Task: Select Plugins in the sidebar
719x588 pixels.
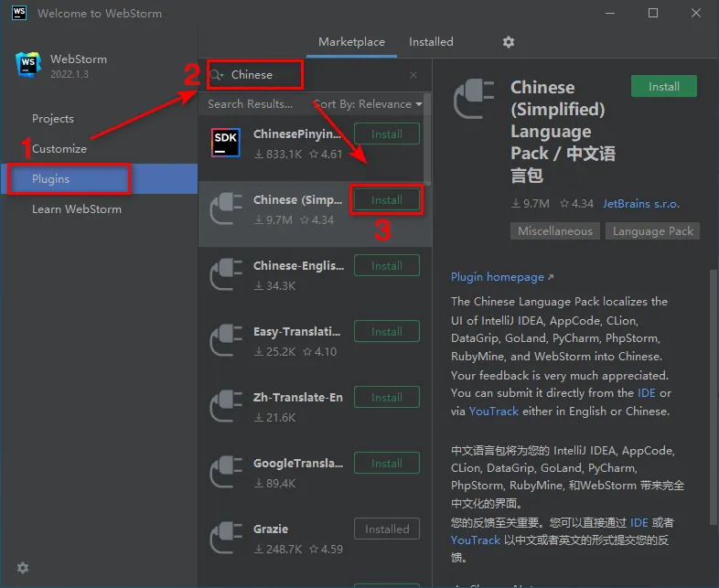Action: pos(100,178)
